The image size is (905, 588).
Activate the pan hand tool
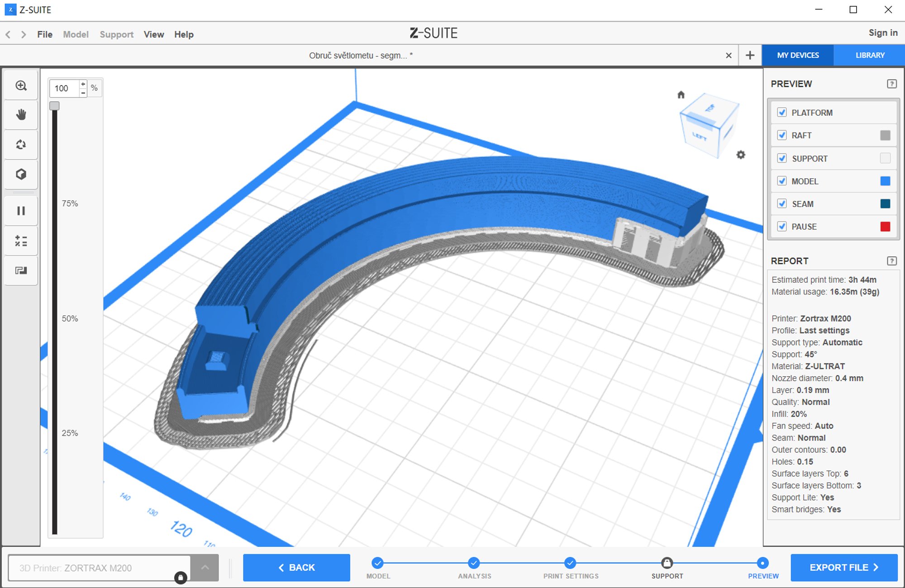tap(21, 115)
